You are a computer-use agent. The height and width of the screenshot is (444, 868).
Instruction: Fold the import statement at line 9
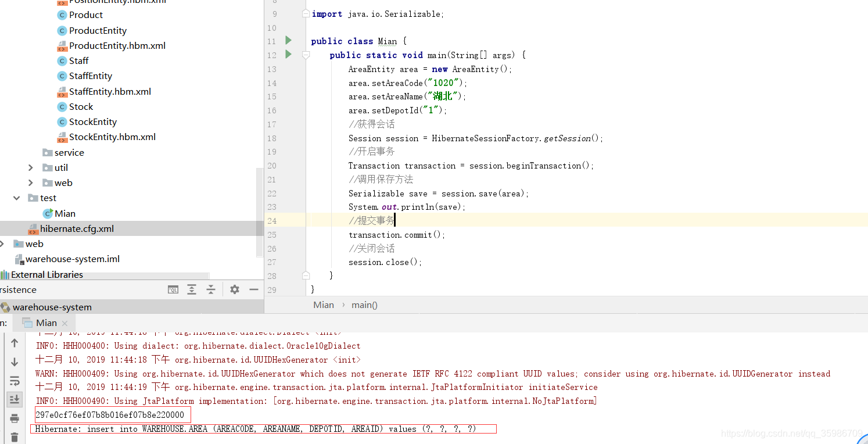coord(306,13)
